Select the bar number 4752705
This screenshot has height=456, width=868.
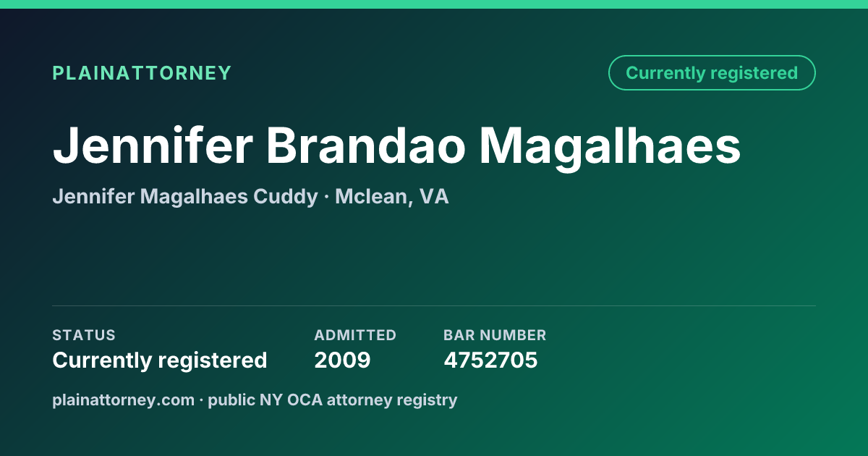pyautogui.click(x=490, y=360)
